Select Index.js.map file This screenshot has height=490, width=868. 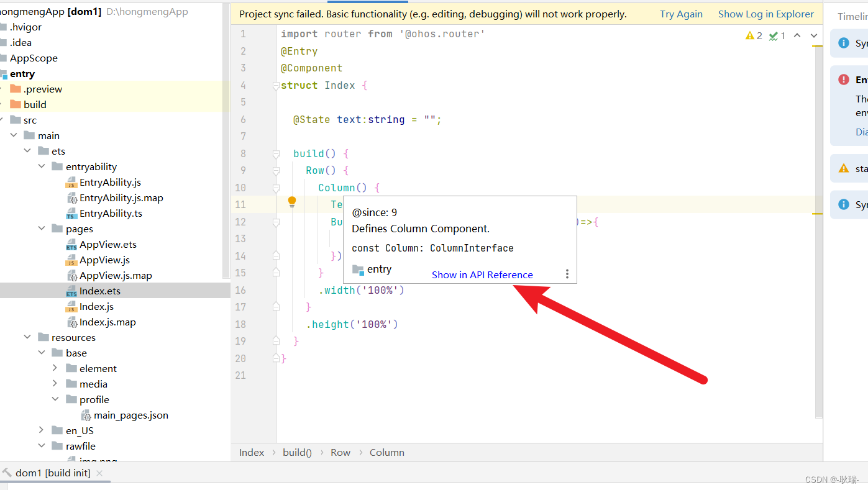[x=107, y=322]
